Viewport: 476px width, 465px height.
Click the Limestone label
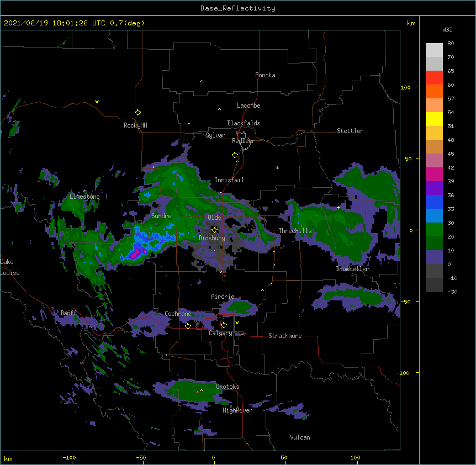(x=84, y=197)
